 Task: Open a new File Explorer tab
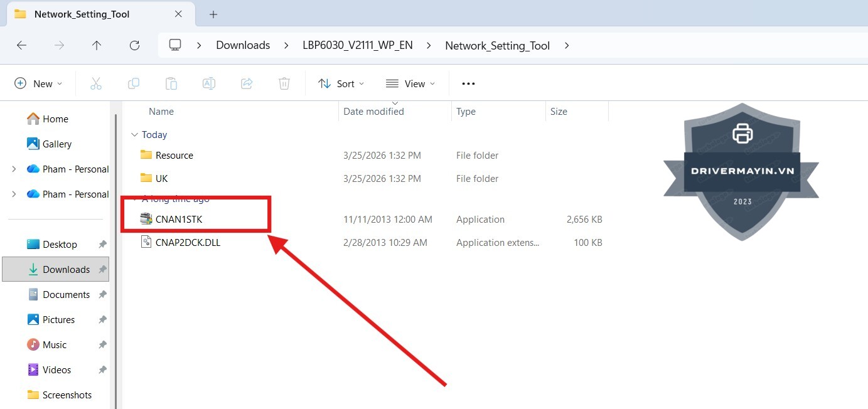click(213, 14)
